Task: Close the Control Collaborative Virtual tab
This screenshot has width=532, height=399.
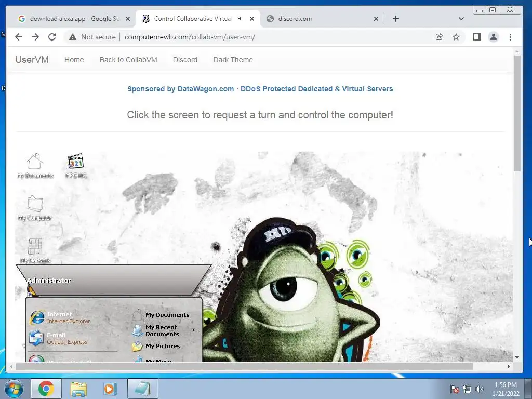Action: 252,19
